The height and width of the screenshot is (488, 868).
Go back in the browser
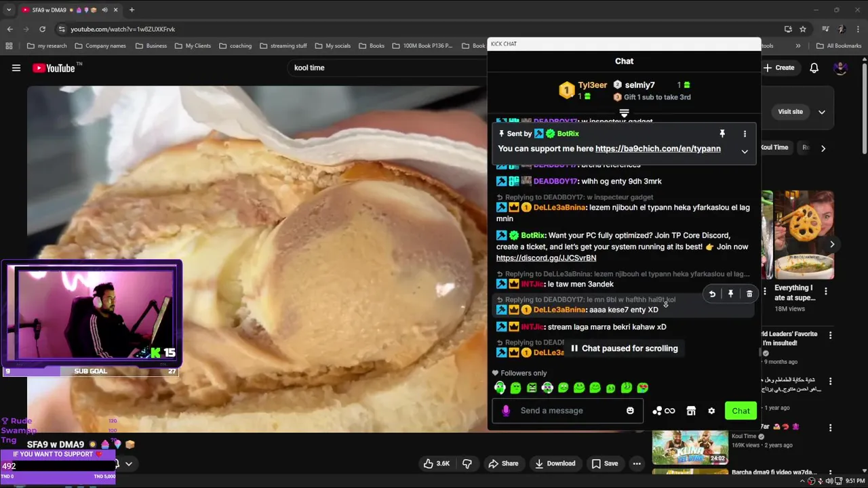pyautogui.click(x=9, y=29)
